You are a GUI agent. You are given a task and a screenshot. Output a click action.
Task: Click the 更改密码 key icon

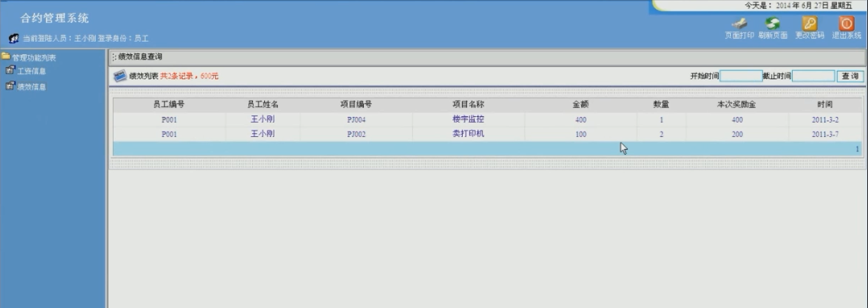(809, 23)
